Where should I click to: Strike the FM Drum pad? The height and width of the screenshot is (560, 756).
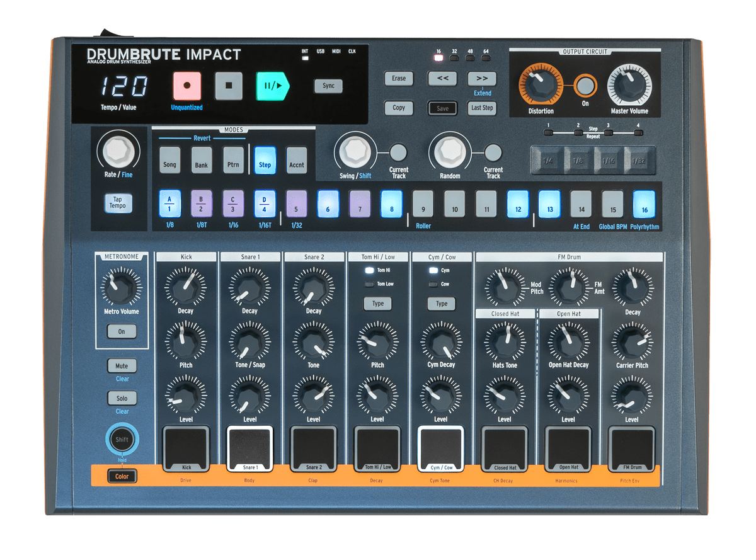click(x=632, y=449)
